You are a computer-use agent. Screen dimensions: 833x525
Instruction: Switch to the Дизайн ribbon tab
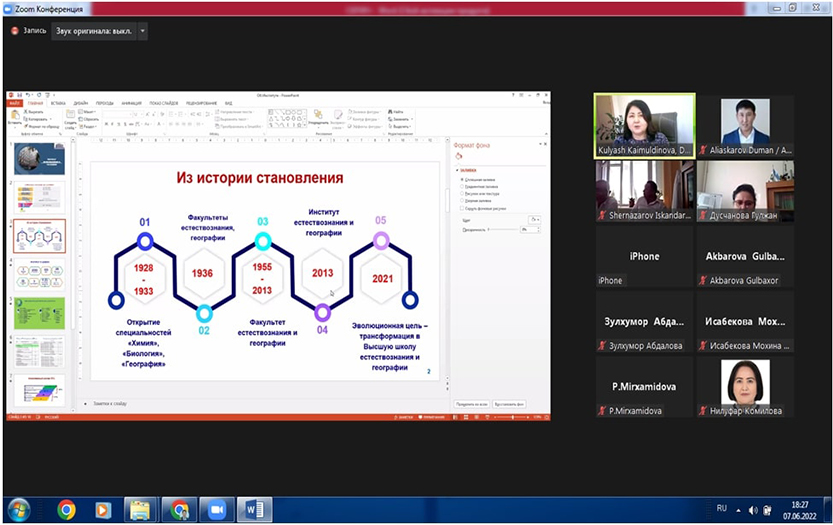coord(80,103)
